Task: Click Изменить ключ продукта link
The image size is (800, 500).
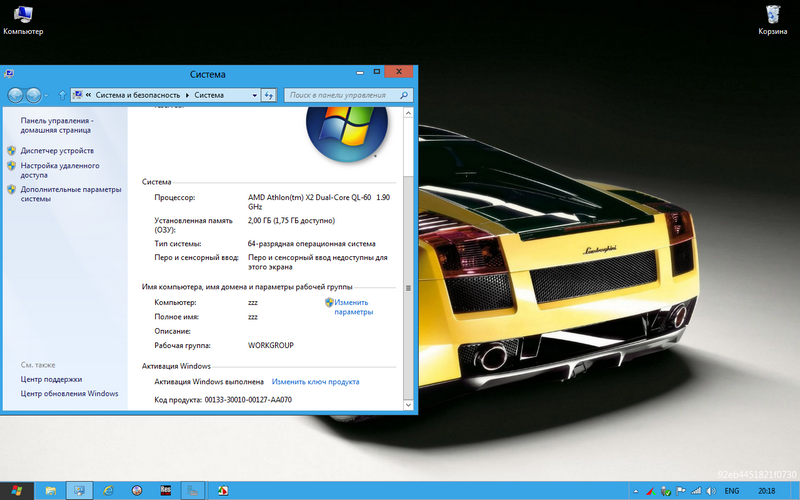Action: (x=315, y=382)
